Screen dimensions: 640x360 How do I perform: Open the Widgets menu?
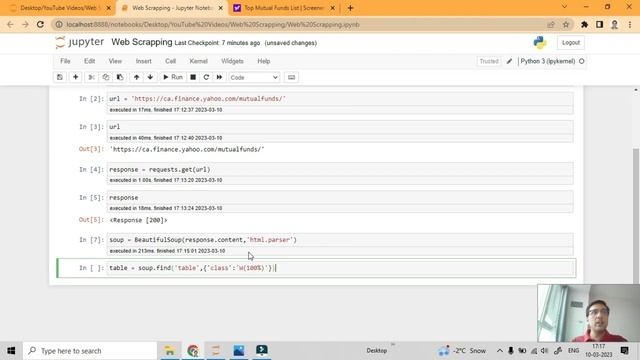pos(232,61)
